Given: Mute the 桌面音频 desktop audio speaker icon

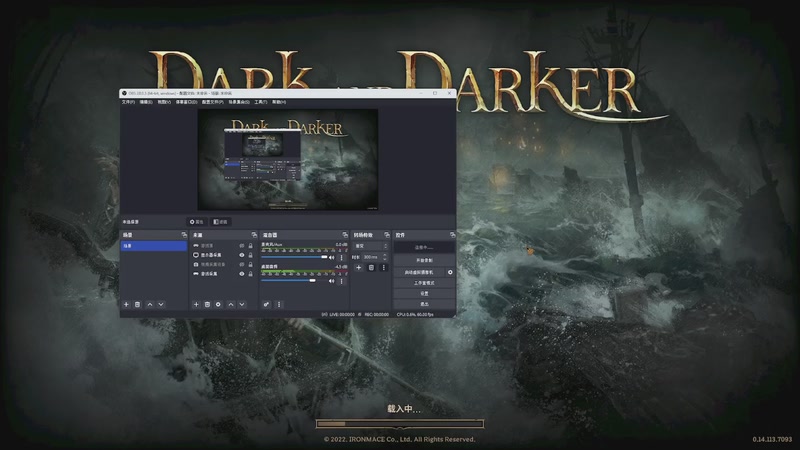Looking at the screenshot, I should click(332, 281).
